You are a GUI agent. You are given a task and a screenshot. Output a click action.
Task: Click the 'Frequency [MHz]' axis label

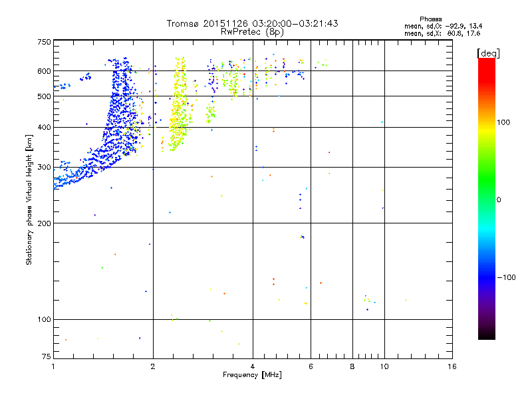pos(252,375)
